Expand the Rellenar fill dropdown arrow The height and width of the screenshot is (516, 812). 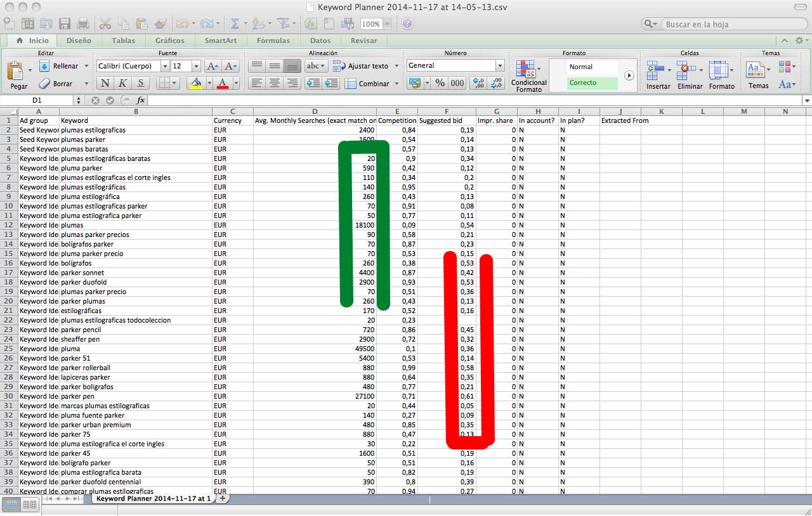click(86, 66)
